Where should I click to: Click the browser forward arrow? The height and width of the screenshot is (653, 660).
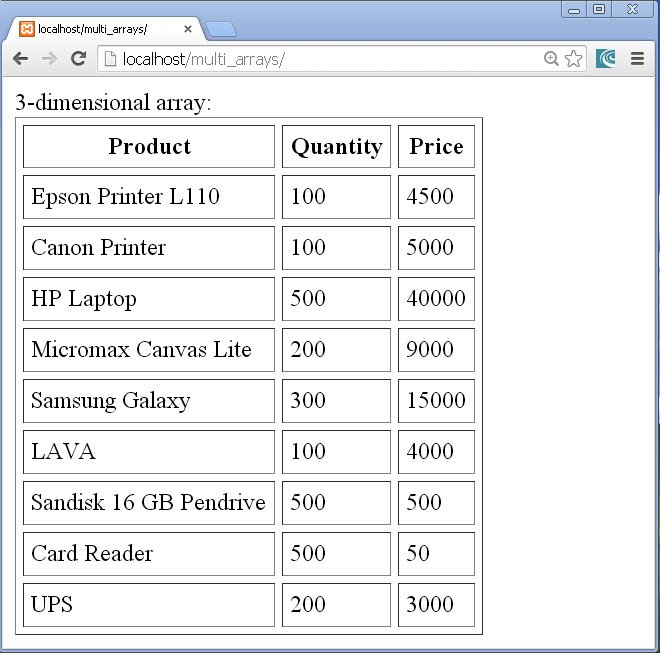click(49, 59)
